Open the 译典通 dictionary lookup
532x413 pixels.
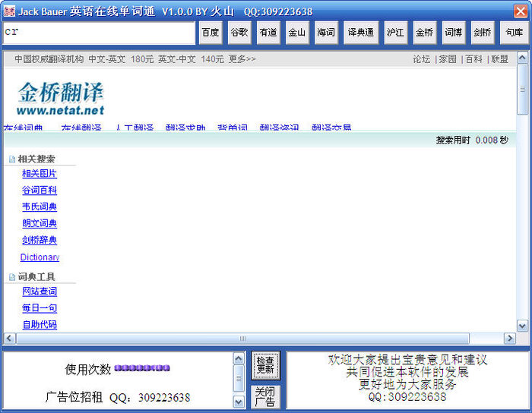tap(361, 33)
